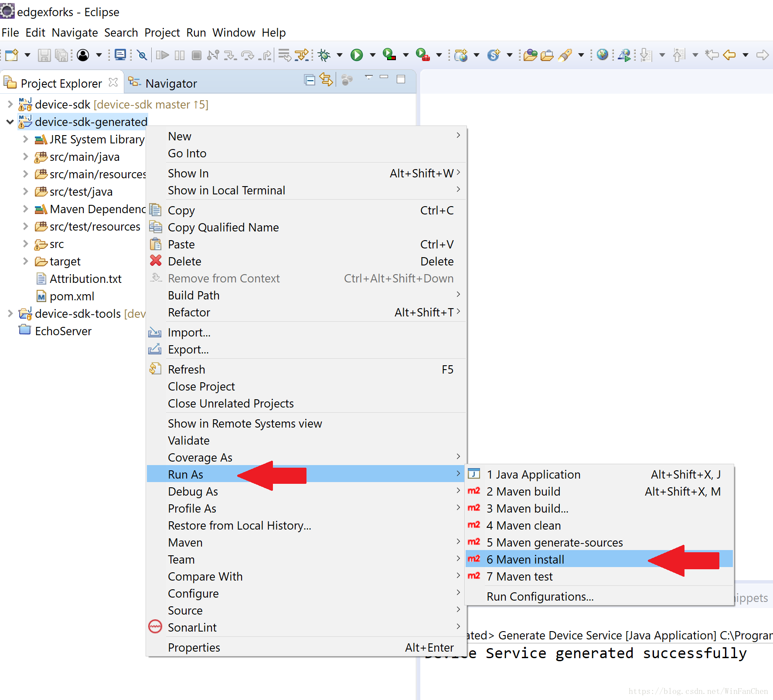773x700 pixels.
Task: Expand the src/main/java folder
Action: click(25, 156)
